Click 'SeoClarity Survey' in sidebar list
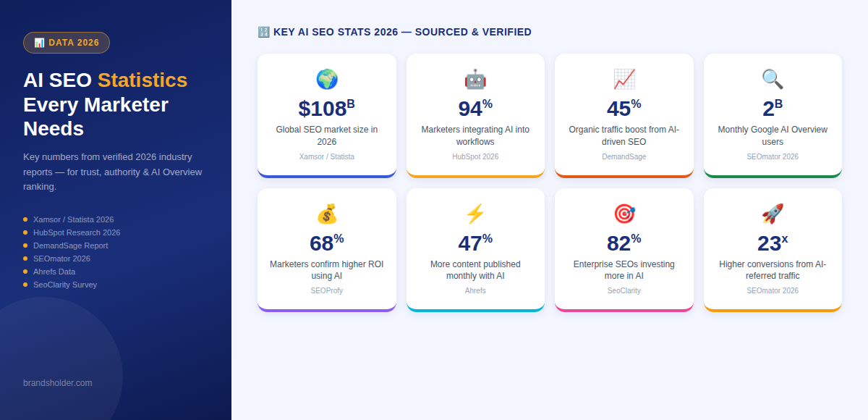Viewport: 868px width, 420px height. 65,285
